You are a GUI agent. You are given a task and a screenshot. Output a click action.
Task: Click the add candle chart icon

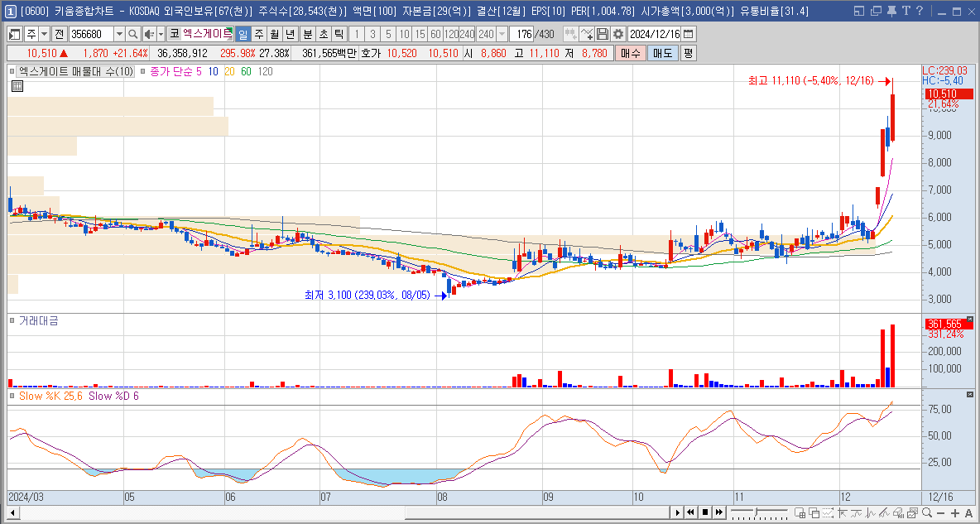570,34
